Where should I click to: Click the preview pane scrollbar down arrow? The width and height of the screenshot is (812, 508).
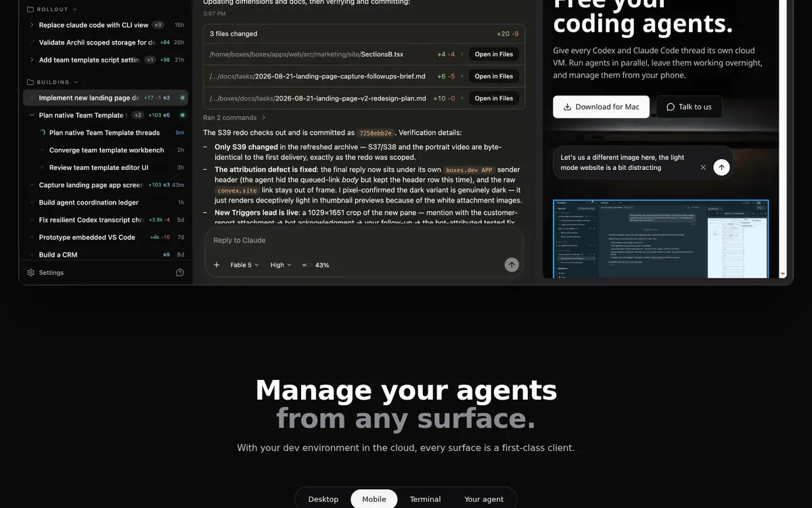tap(783, 274)
